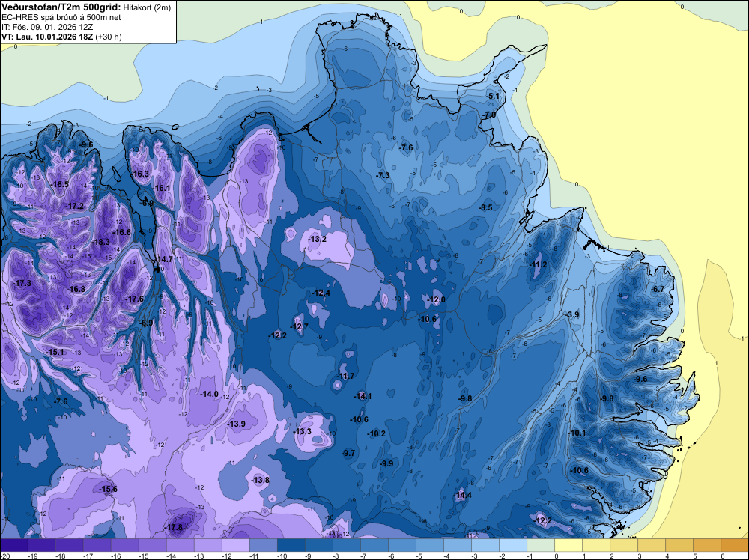
Task: Click the legend color between -2 and -1
Action: pos(513,545)
